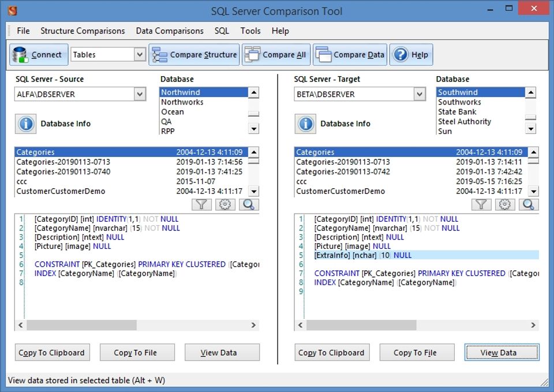554x392 pixels.
Task: Select source table Categories-20190113-0713
Action: (x=131, y=162)
